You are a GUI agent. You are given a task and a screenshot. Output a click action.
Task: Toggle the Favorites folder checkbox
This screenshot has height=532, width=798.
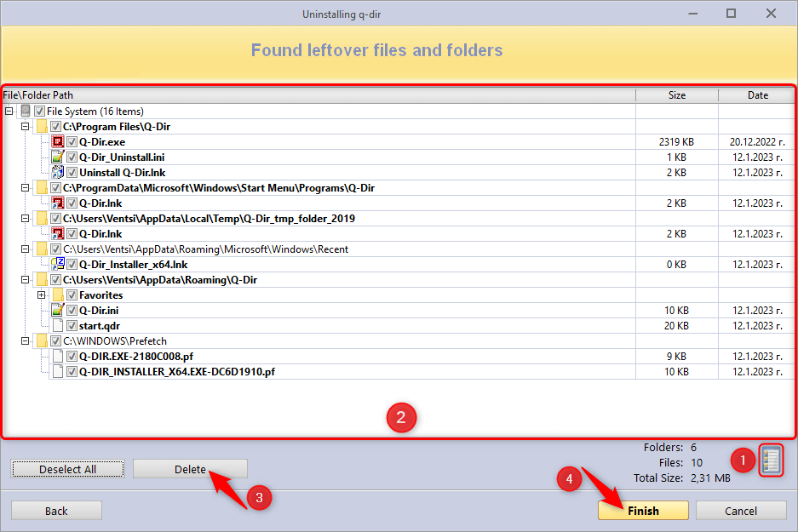(72, 295)
